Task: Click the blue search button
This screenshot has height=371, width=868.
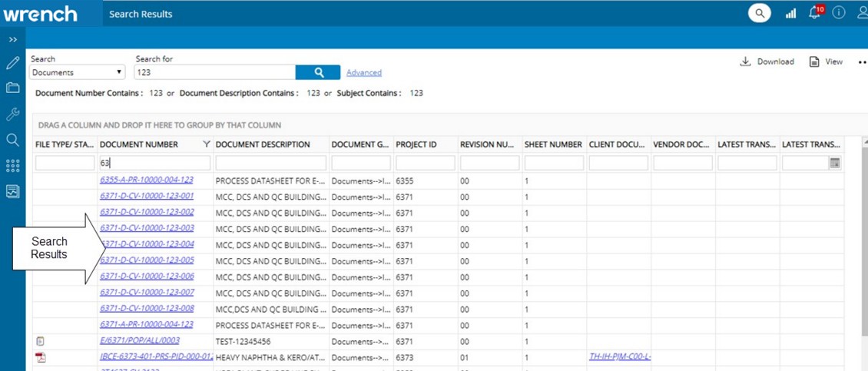Action: click(318, 72)
